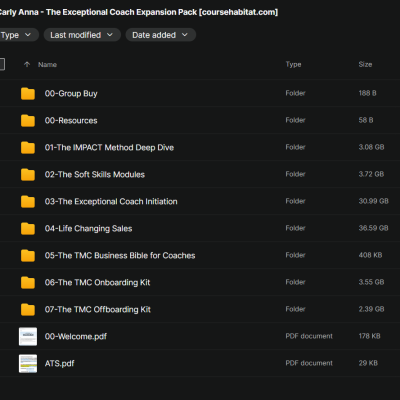The height and width of the screenshot is (400, 400).
Task: Select 07-The TMC Offboarding Kit name
Action: tap(98, 310)
